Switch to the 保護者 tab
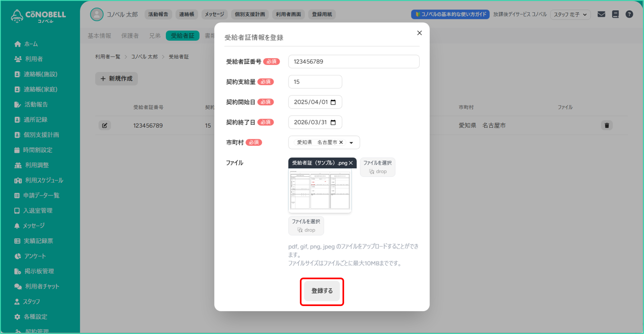 coord(130,36)
